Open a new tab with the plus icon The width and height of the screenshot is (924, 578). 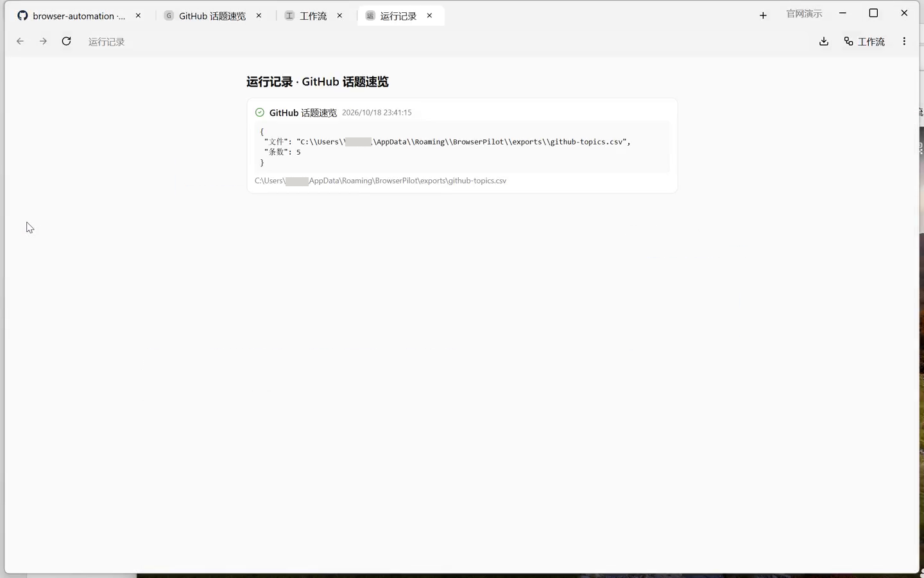(763, 15)
